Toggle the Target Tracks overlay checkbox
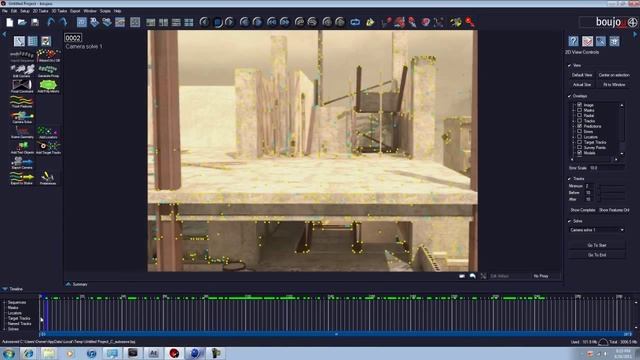Image resolution: width=640 pixels, height=360 pixels. pos(580,142)
